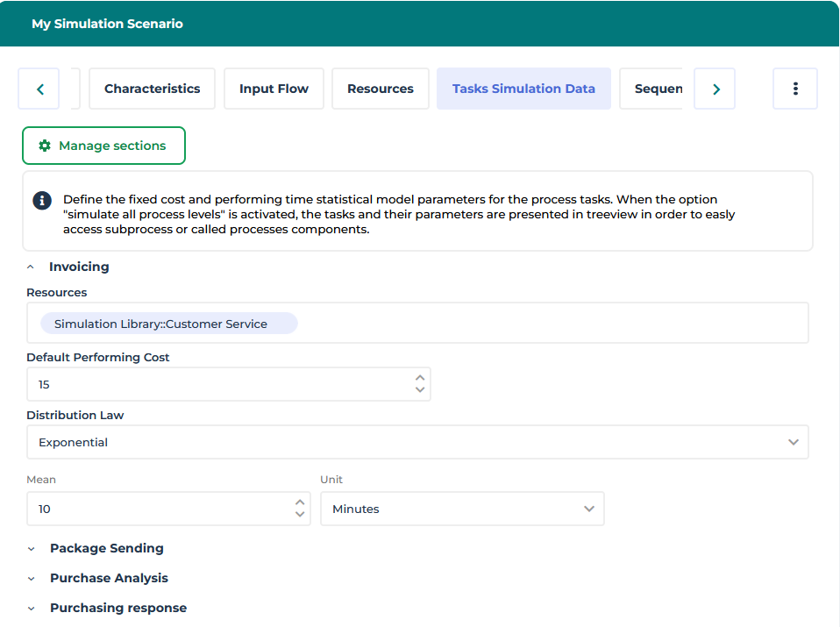Click the info icon beside the description

click(x=42, y=201)
